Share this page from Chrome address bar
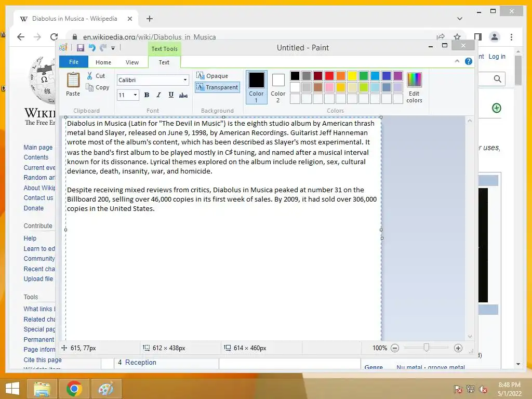 click(441, 37)
